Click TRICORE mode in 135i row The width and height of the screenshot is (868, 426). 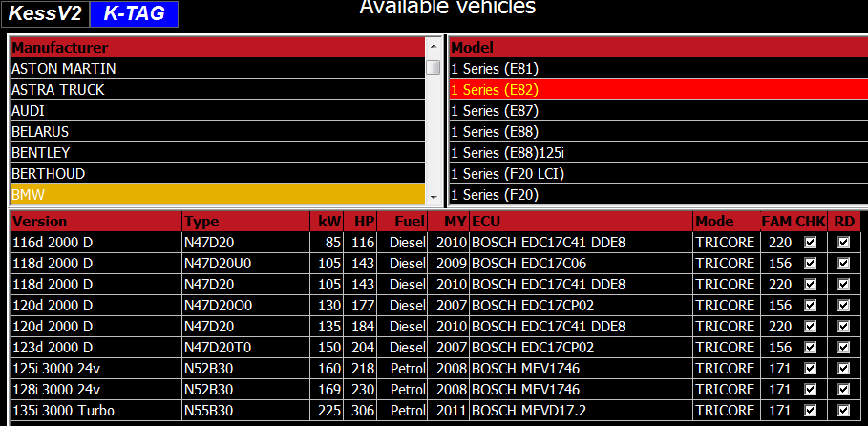pyautogui.click(x=725, y=411)
